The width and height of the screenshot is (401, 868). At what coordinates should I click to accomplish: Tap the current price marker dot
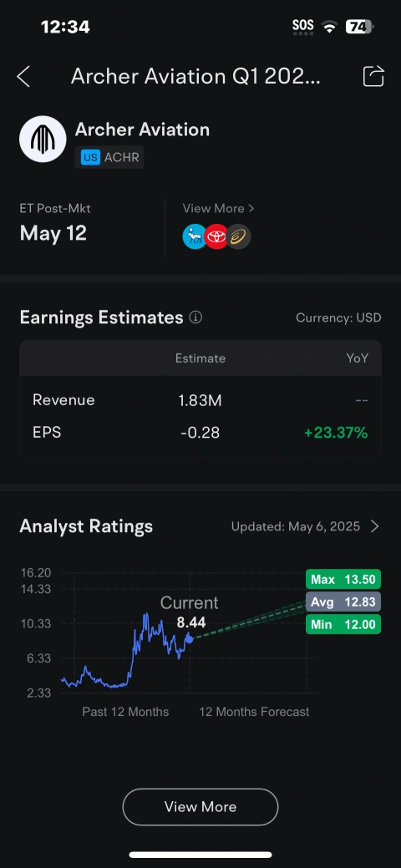tap(190, 638)
